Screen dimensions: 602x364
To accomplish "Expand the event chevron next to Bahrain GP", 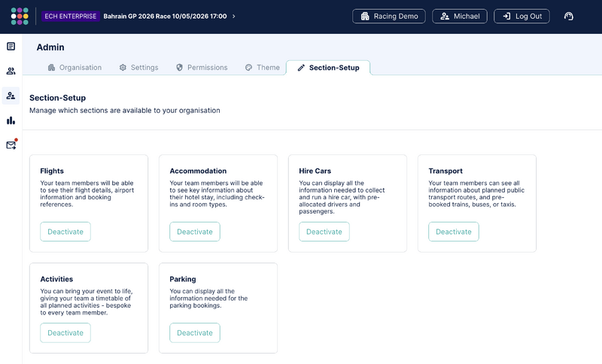I will click(234, 16).
